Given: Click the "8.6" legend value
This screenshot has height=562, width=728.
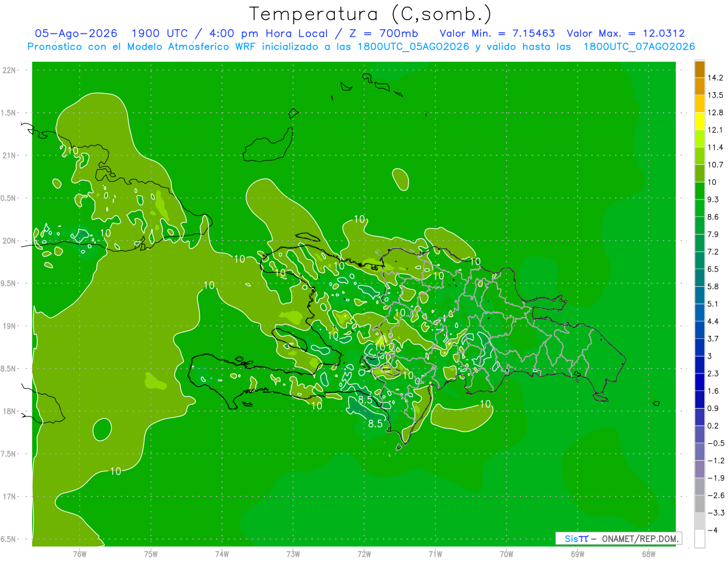Looking at the screenshot, I should click(713, 217).
